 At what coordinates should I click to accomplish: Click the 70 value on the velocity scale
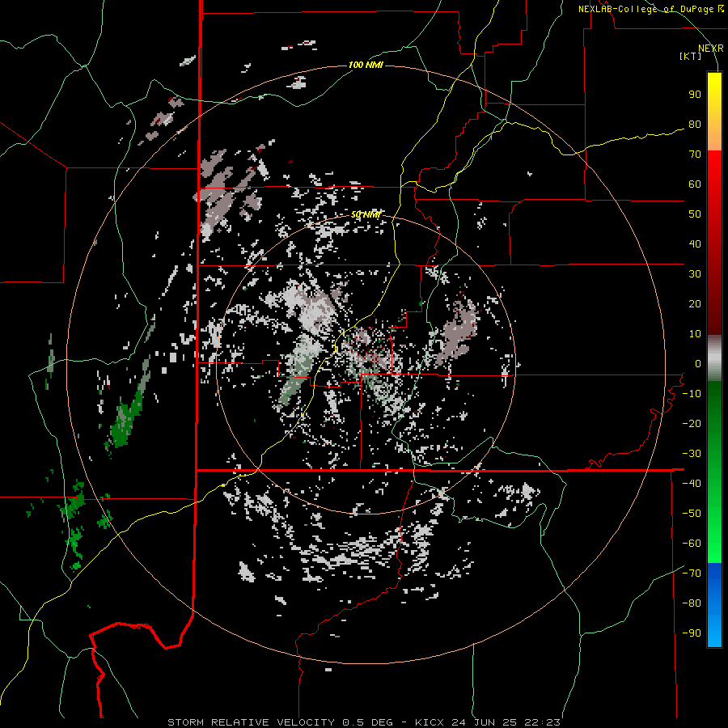click(695, 154)
